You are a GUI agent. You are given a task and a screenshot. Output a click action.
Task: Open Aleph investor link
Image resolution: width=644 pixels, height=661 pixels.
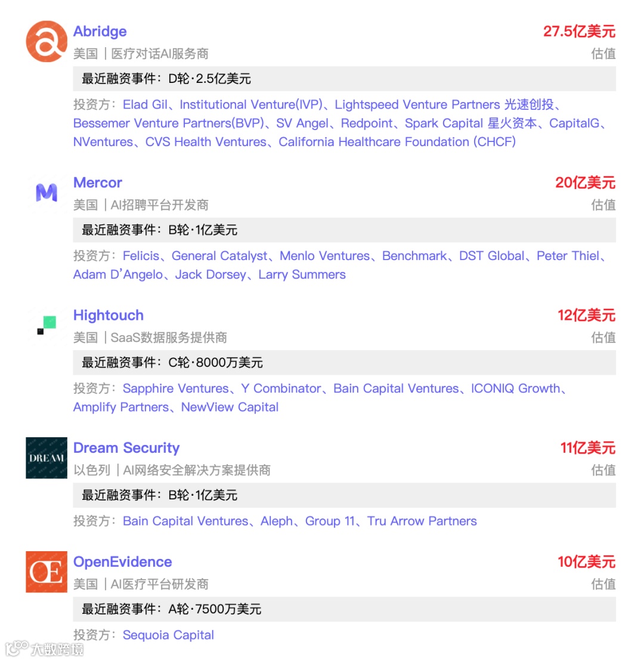[x=277, y=521]
